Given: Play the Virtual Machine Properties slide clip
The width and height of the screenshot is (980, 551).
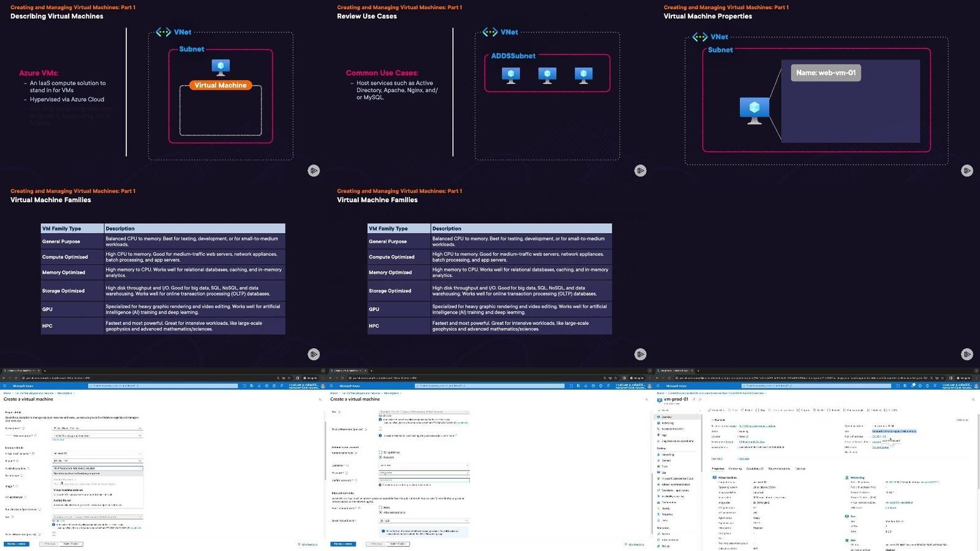Looking at the screenshot, I should click(x=967, y=170).
